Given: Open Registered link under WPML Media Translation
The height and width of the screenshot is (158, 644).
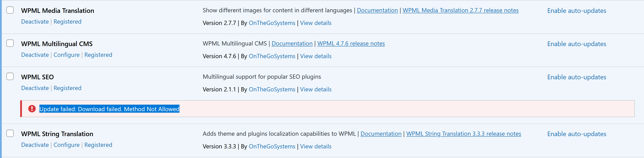Looking at the screenshot, I should (67, 22).
